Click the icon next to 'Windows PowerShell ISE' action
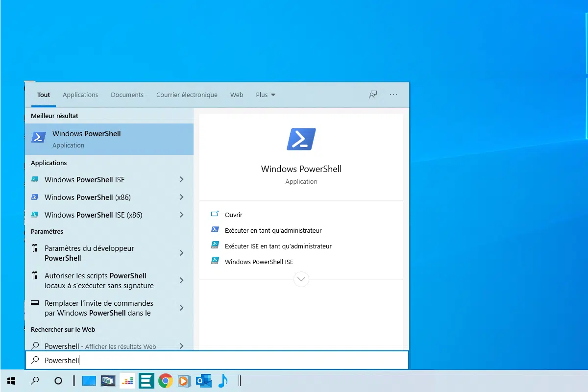 [215, 261]
